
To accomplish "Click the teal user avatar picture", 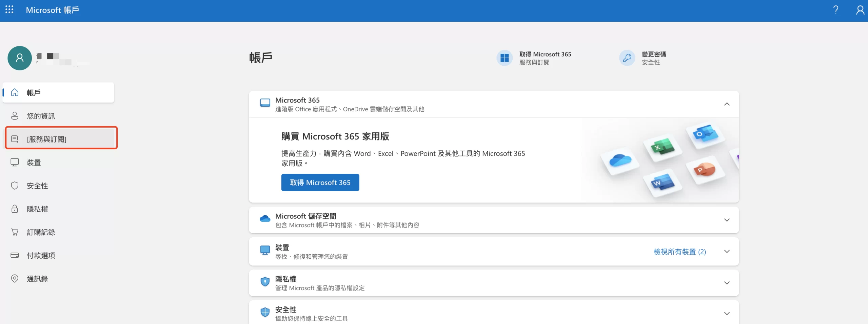I will tap(20, 58).
